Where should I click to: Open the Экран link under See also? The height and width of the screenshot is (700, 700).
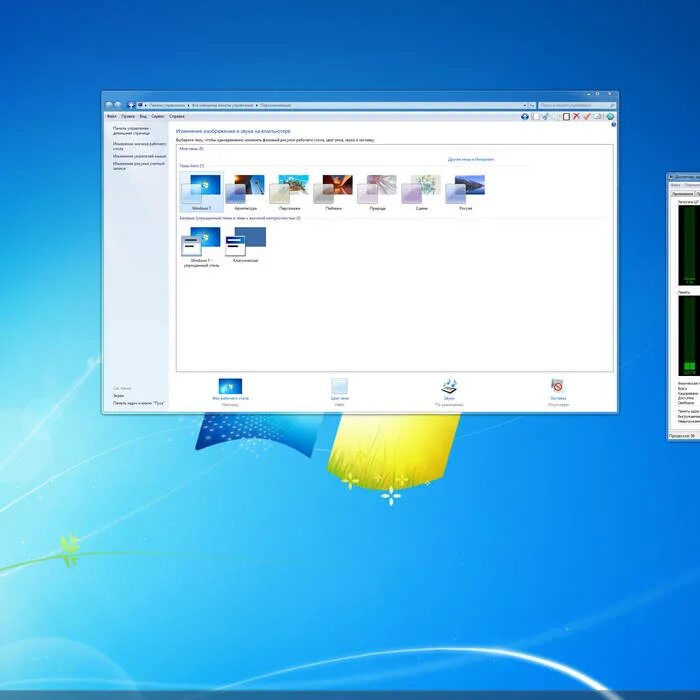coord(118,396)
